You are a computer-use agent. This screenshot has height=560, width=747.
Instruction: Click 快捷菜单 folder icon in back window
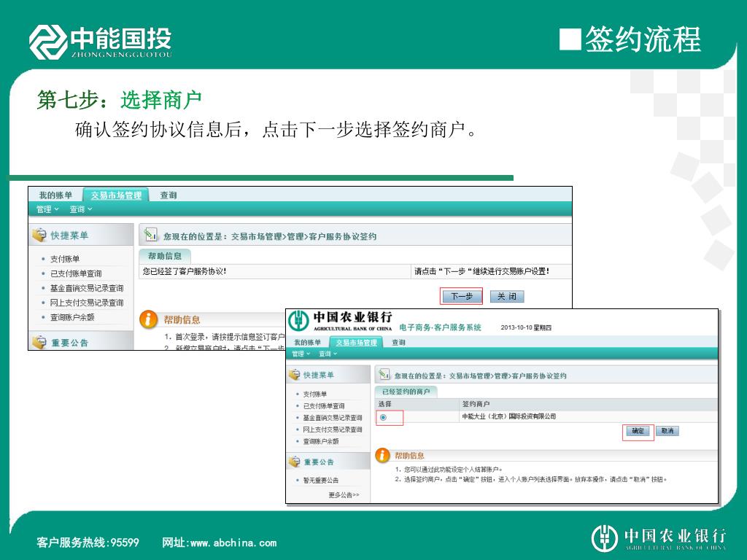click(x=39, y=235)
